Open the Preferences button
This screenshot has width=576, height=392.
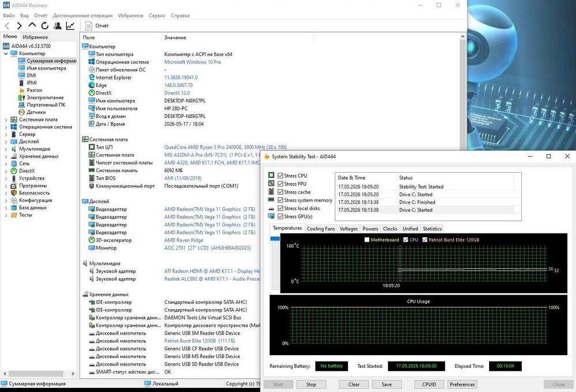click(462, 385)
